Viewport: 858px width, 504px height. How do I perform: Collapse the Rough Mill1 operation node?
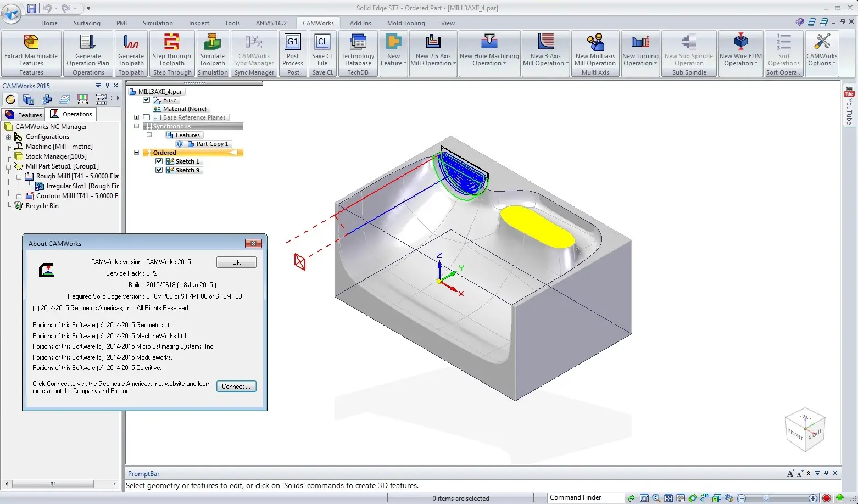19,176
